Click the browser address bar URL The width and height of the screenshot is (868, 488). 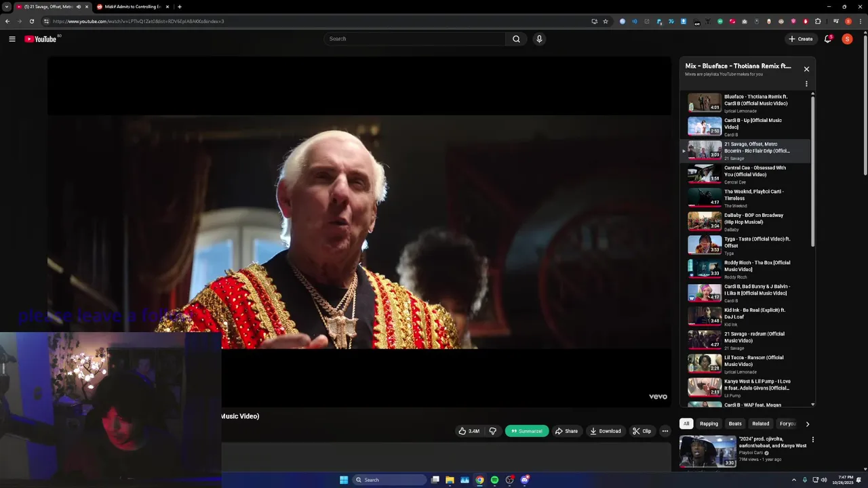138,21
